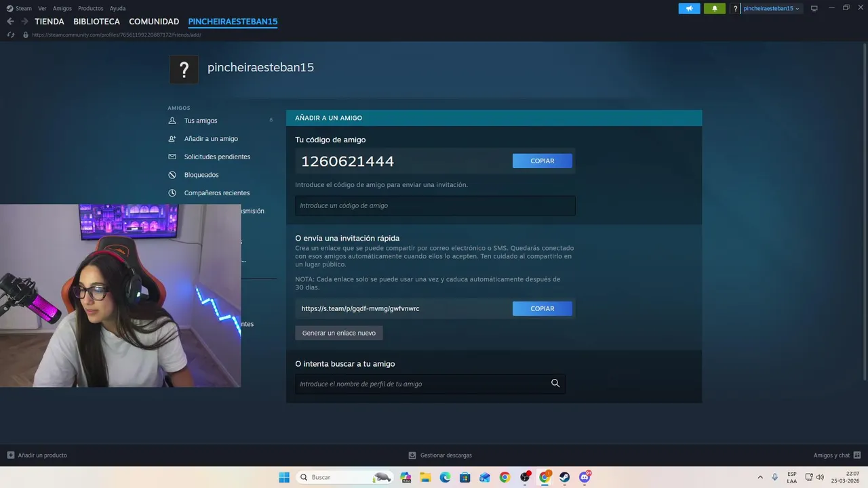Click the small question-mark avatar in header
The height and width of the screenshot is (488, 868).
point(736,8)
